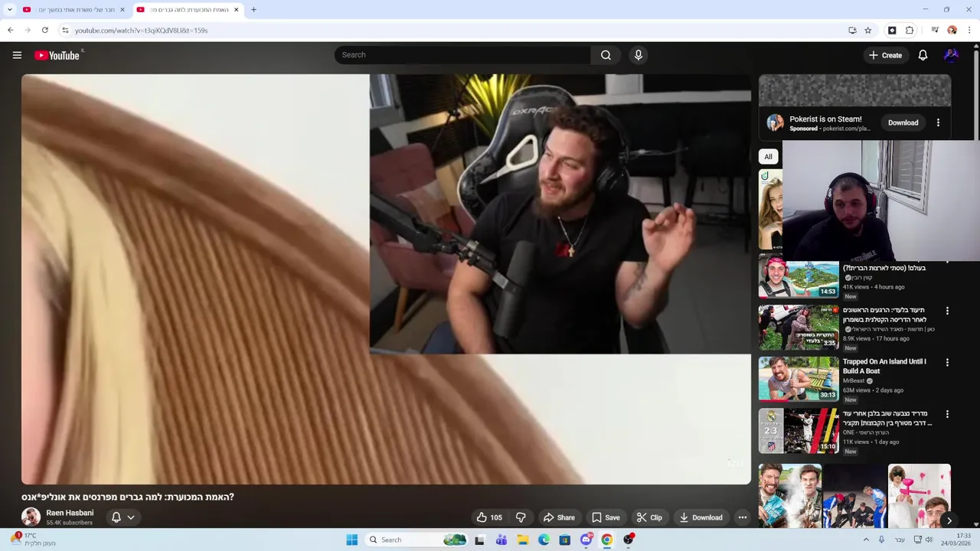Clip the video with scissors button
The image size is (980, 551).
click(649, 517)
